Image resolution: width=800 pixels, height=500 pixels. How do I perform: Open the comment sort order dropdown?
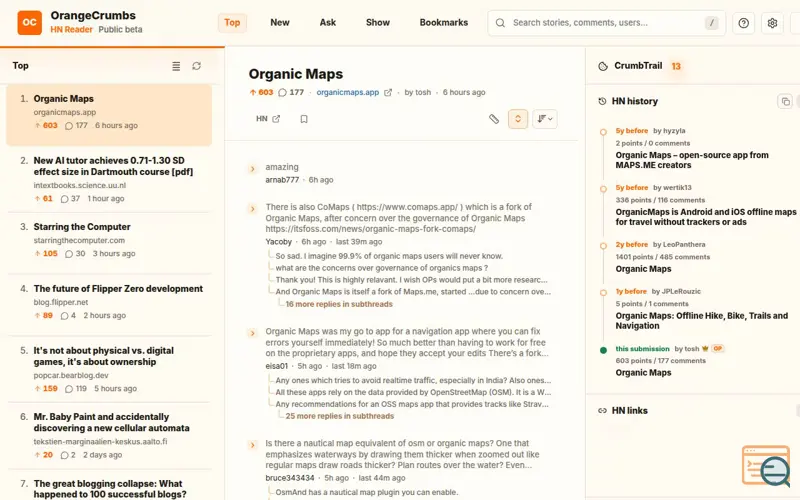tap(544, 119)
